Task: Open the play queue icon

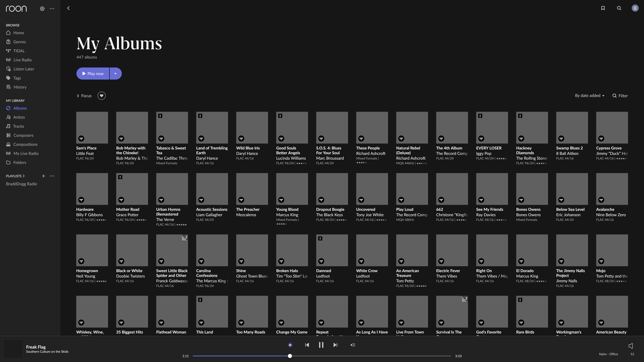Action: coord(353,345)
